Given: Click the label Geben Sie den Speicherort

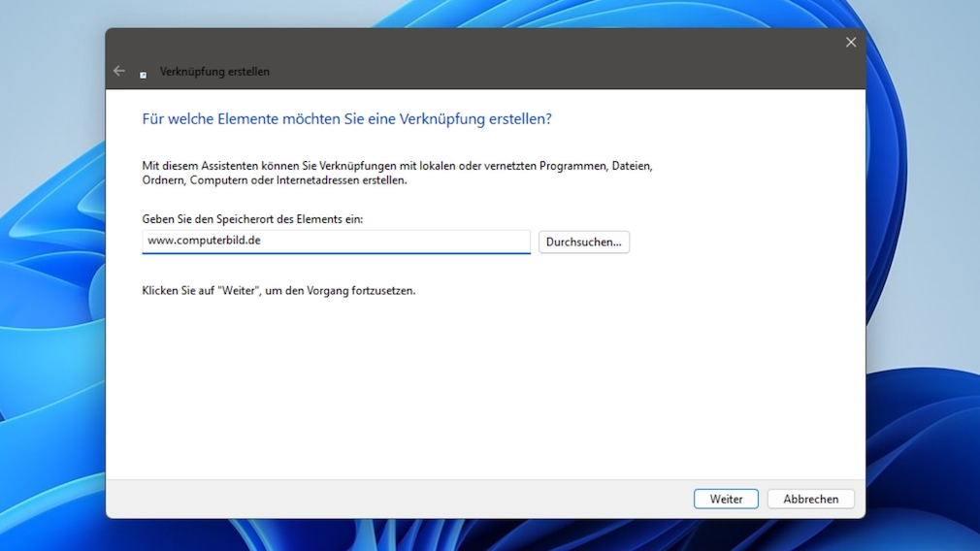Looking at the screenshot, I should click(252, 220).
